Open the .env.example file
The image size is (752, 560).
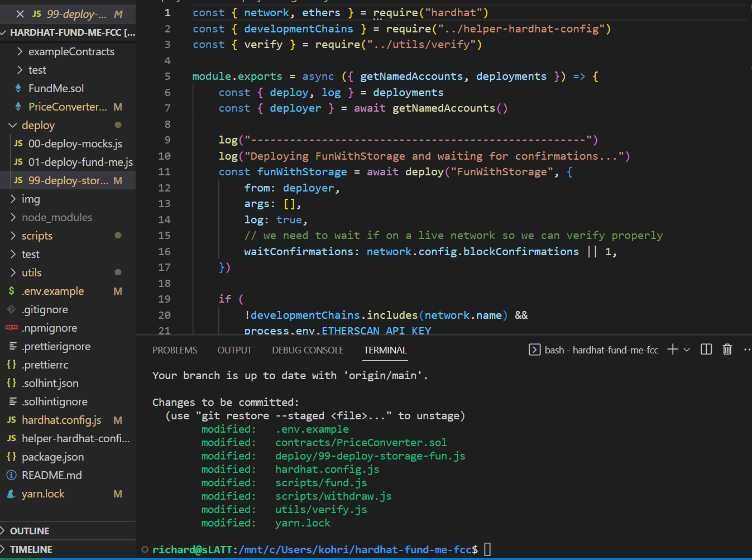[68, 291]
